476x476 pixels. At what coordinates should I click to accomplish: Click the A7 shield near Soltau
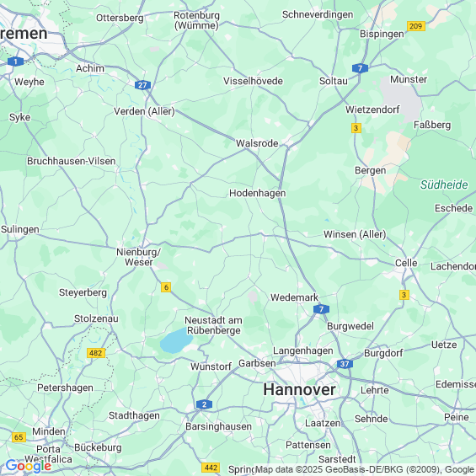pyautogui.click(x=360, y=68)
